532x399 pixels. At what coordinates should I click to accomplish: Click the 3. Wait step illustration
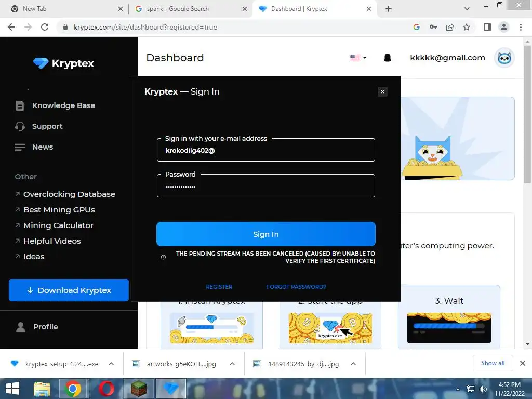449,328
